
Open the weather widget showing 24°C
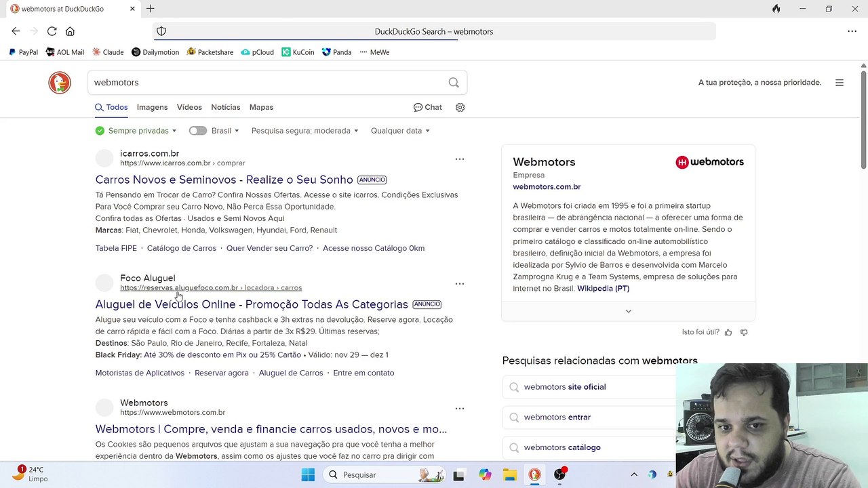(x=31, y=474)
